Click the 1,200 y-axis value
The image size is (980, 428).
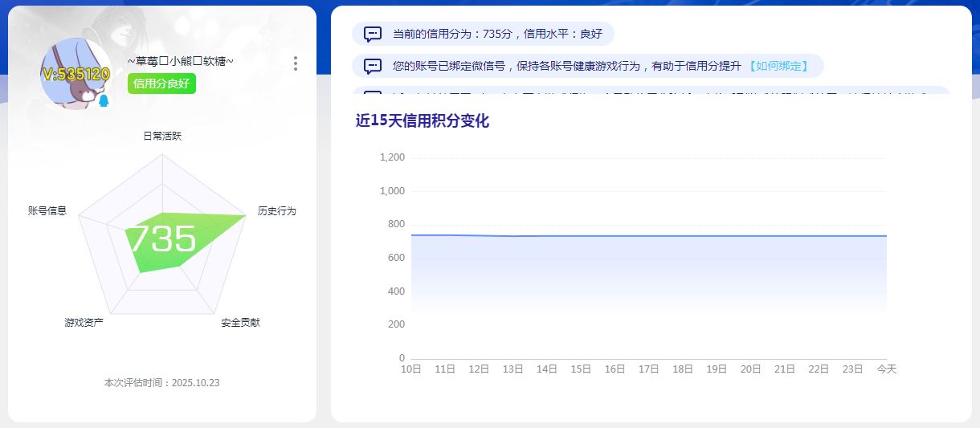point(392,157)
